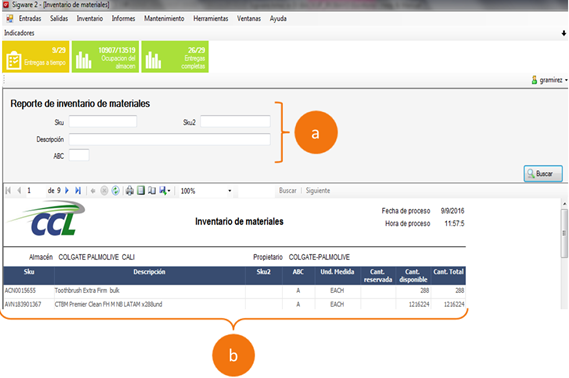Click the Cant. disponible column header

413,276
